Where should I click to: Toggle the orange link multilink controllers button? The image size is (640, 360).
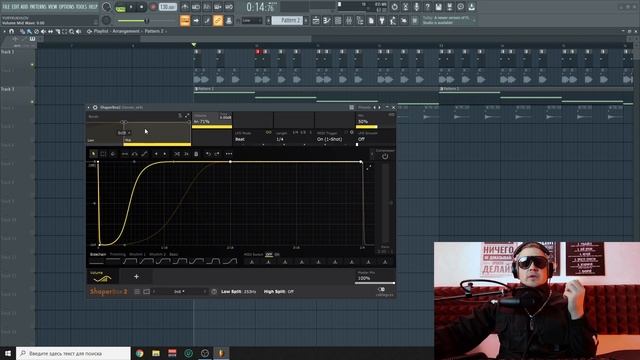tap(218, 20)
